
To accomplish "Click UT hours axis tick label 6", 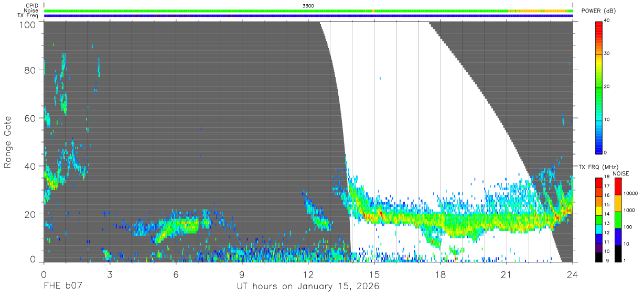I will tap(176, 274).
